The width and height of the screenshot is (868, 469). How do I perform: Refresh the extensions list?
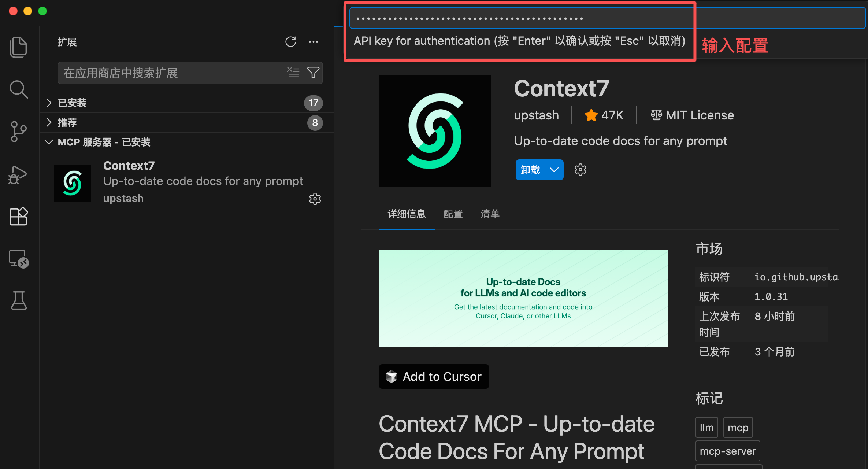(290, 41)
